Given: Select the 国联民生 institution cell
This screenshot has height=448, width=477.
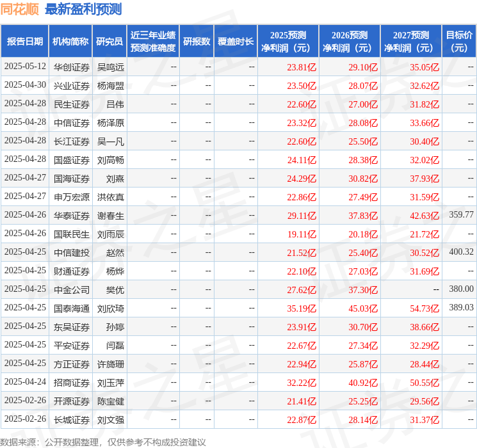Looking at the screenshot, I should (72, 234).
